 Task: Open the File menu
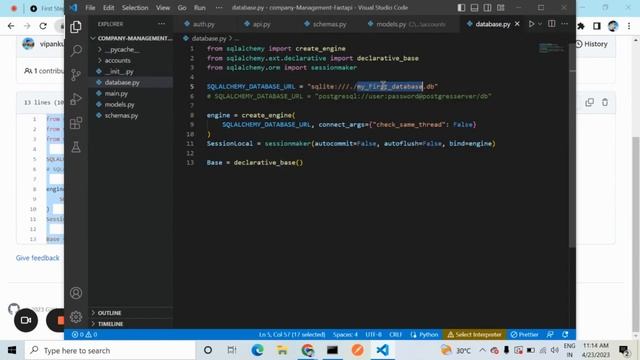coord(90,8)
